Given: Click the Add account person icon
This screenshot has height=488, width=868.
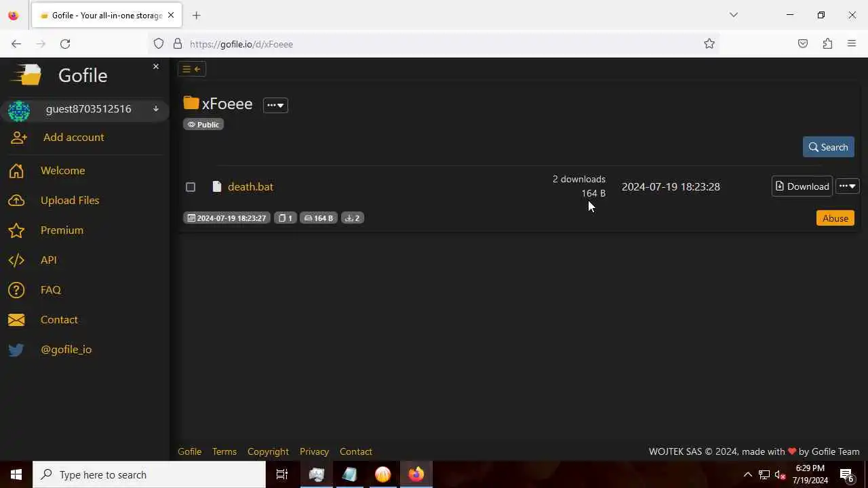Looking at the screenshot, I should (x=19, y=138).
